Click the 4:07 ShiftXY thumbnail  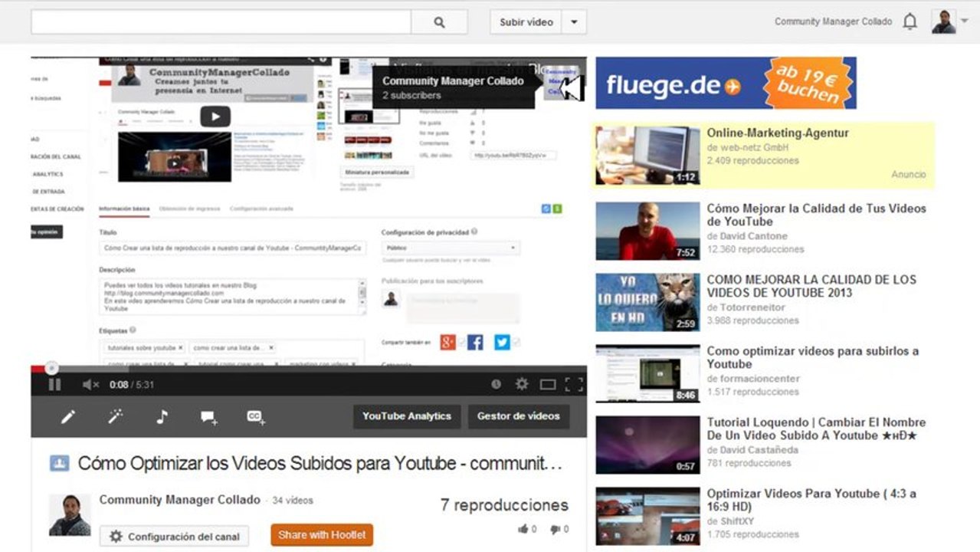click(x=647, y=516)
